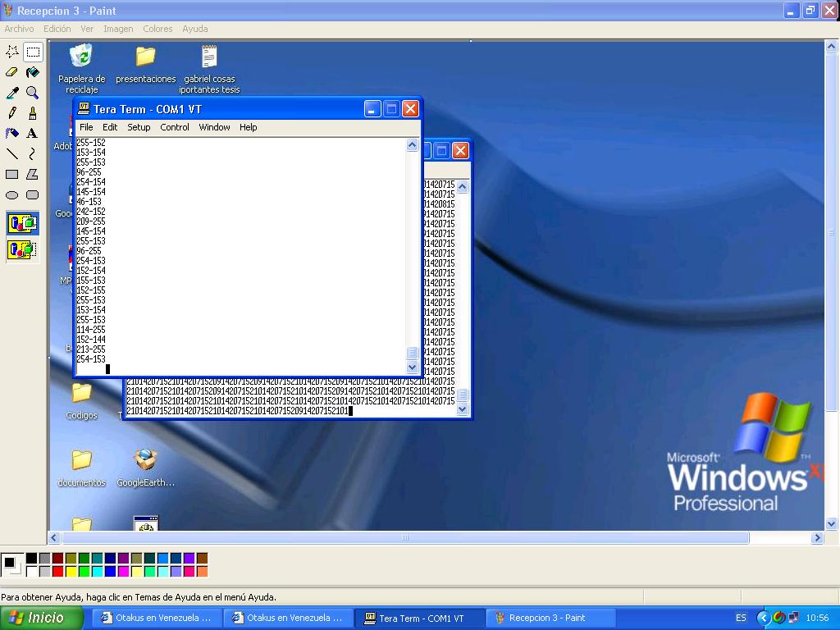
Task: Choose the Curve tool
Action: coord(32,153)
